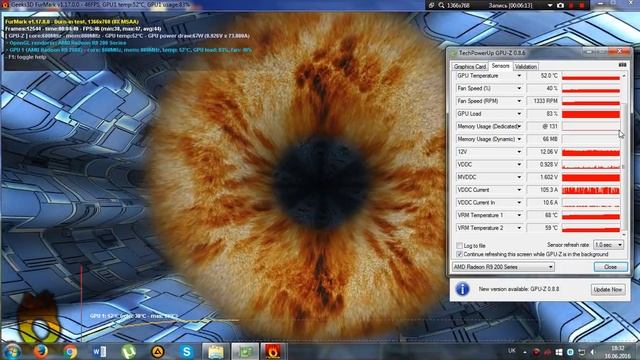The image size is (640, 360).
Task: Open recorder dropdown arrow menu
Action: [x=550, y=6]
